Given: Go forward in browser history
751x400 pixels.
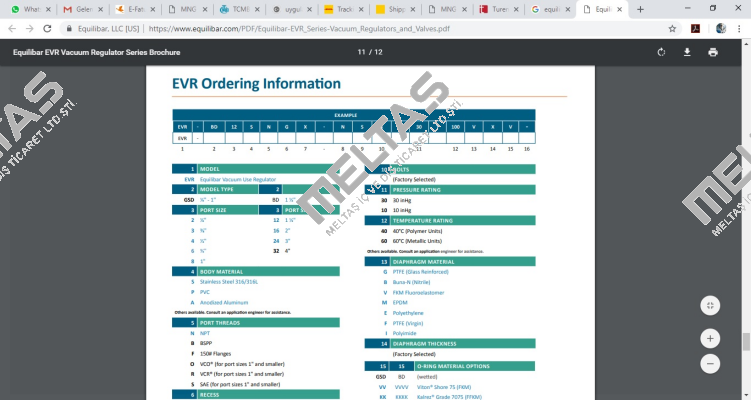Looking at the screenshot, I should point(30,29).
